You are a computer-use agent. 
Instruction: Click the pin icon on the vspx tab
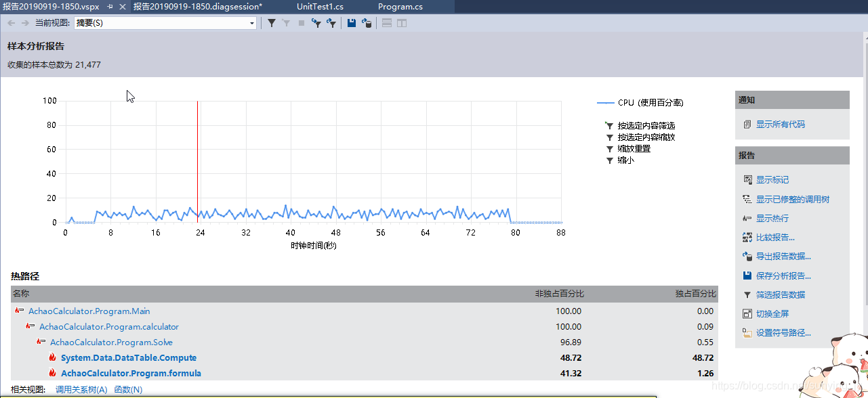click(x=110, y=6)
